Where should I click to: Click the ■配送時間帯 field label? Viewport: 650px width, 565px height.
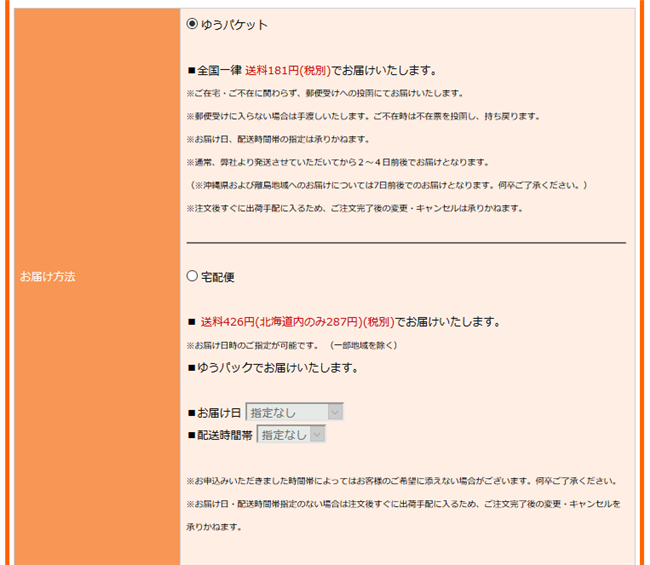pyautogui.click(x=221, y=435)
